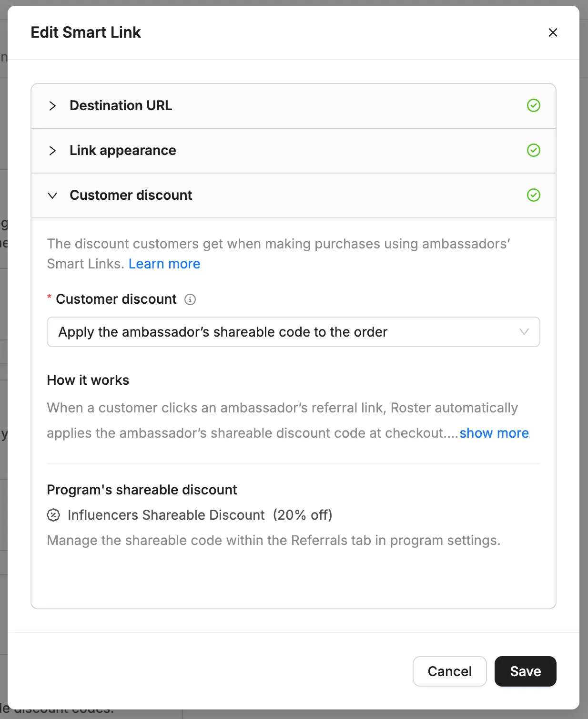
Task: Click Influencers Shareable Discount (20% off) text
Action: tap(200, 515)
